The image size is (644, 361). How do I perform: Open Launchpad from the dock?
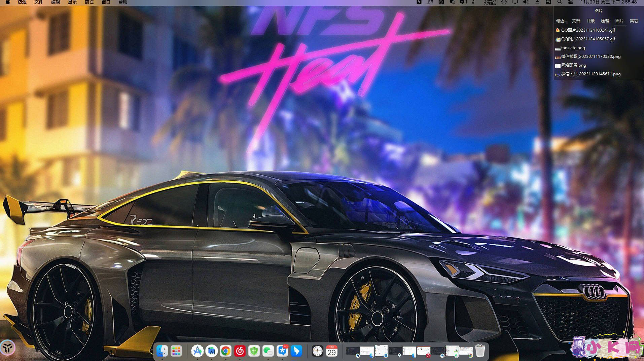click(176, 351)
